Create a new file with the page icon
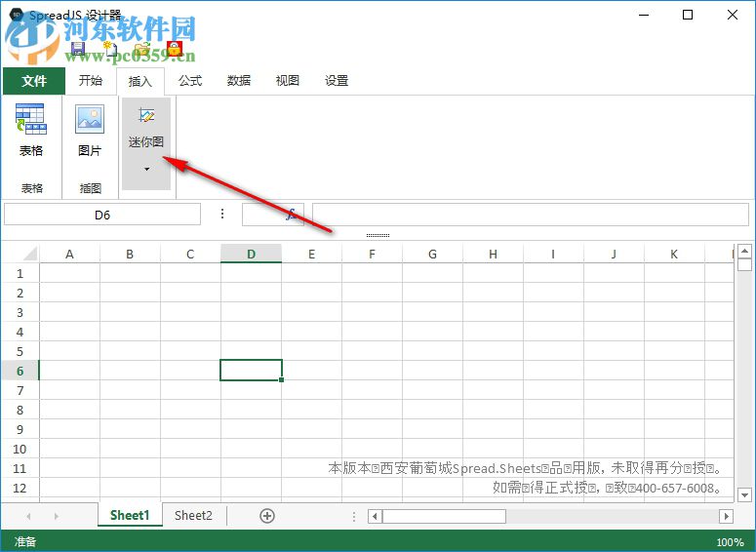756x552 pixels. (110, 49)
